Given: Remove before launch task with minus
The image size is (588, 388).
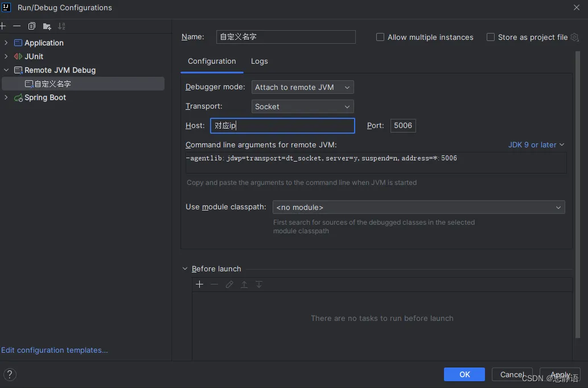Looking at the screenshot, I should [x=214, y=284].
